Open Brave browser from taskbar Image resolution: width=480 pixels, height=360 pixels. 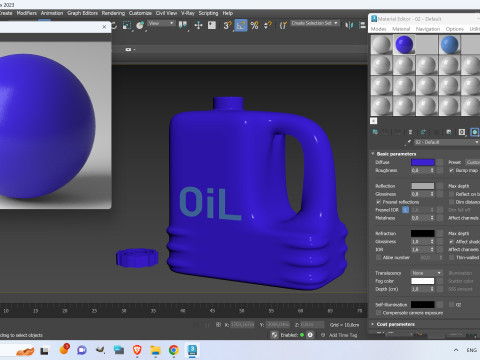coord(137,350)
